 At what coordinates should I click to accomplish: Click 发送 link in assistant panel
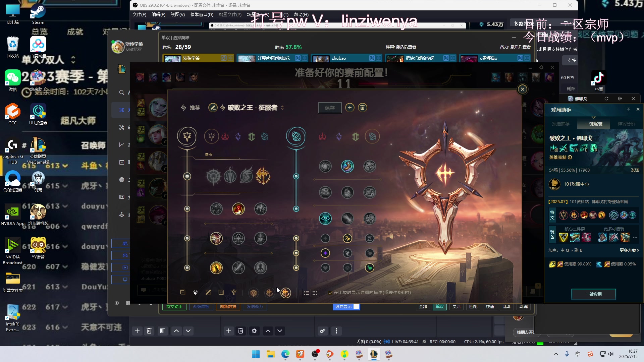coord(635,170)
